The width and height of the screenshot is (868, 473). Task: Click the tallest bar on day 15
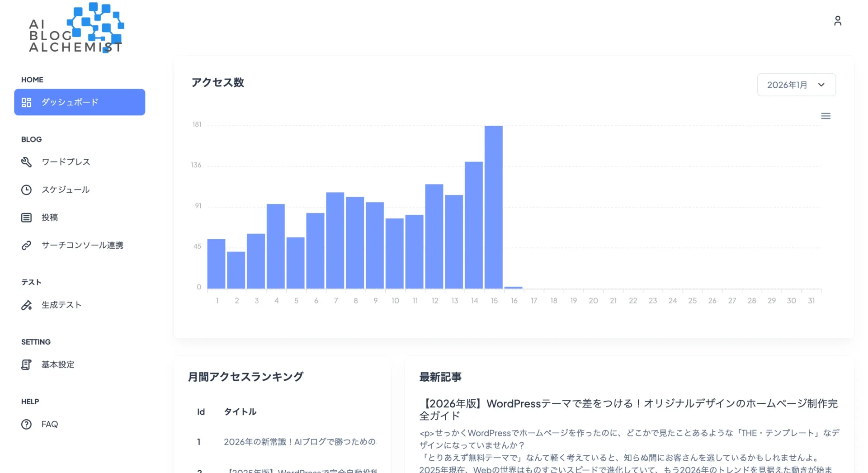(x=494, y=203)
